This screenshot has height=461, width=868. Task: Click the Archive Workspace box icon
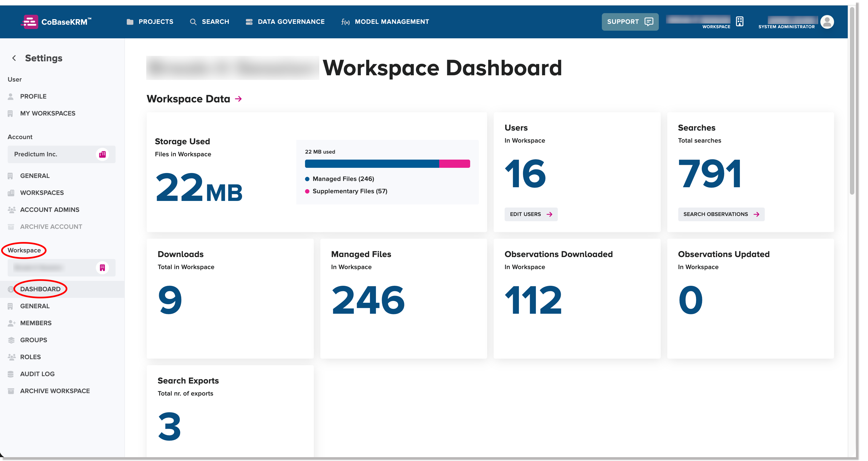point(11,391)
